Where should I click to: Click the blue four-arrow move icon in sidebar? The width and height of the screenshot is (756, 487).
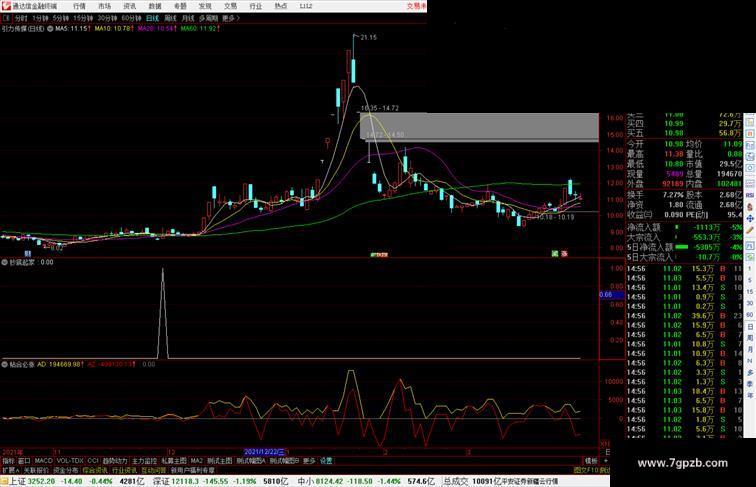click(750, 218)
